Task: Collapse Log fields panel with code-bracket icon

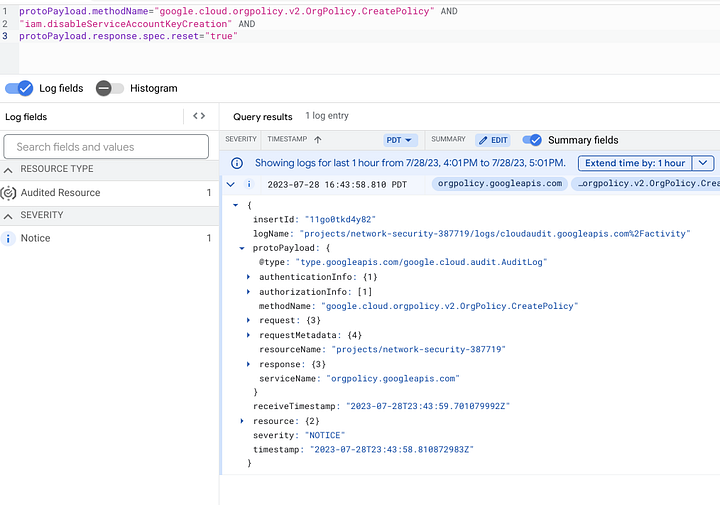Action: (199, 117)
